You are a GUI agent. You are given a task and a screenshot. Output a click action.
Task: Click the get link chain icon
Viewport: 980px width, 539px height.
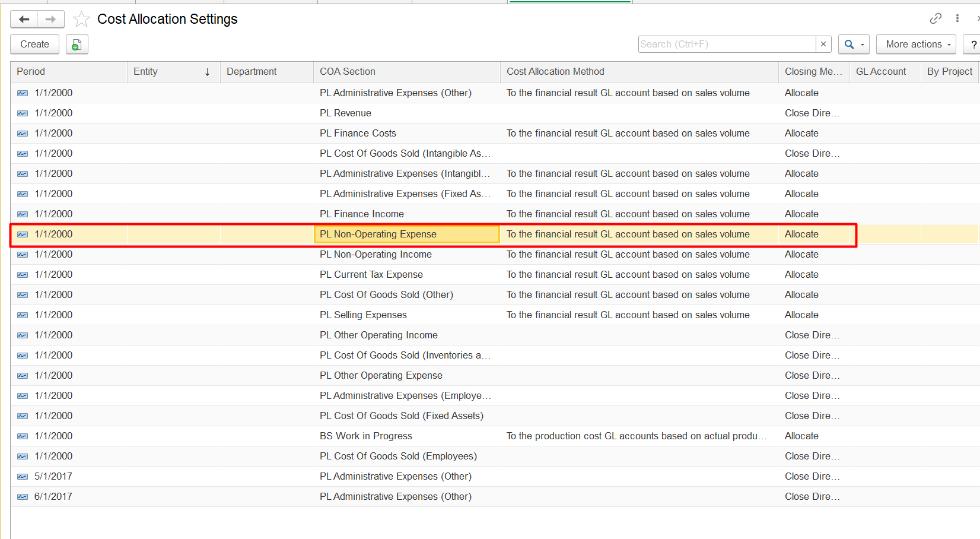pyautogui.click(x=936, y=18)
